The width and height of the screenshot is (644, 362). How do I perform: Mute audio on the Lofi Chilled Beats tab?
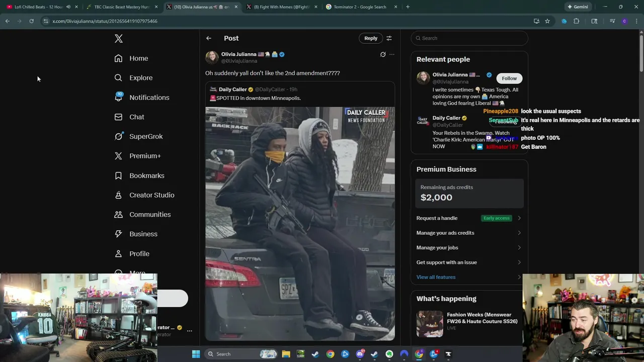68,7
